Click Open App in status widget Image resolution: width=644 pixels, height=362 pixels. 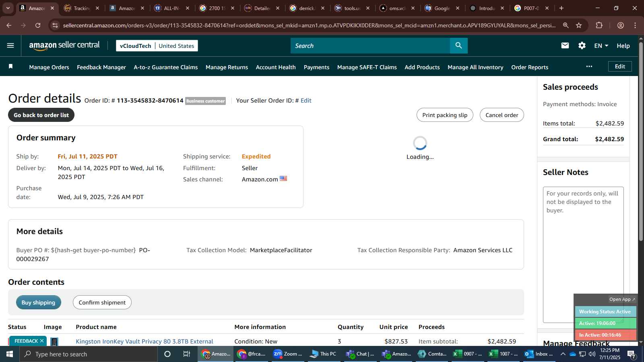click(x=622, y=299)
